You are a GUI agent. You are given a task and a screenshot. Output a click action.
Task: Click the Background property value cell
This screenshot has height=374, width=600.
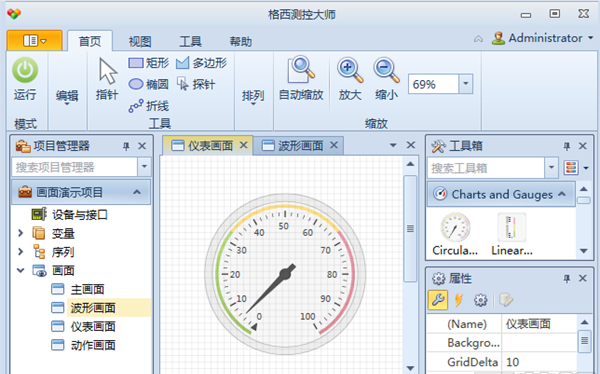coord(539,343)
